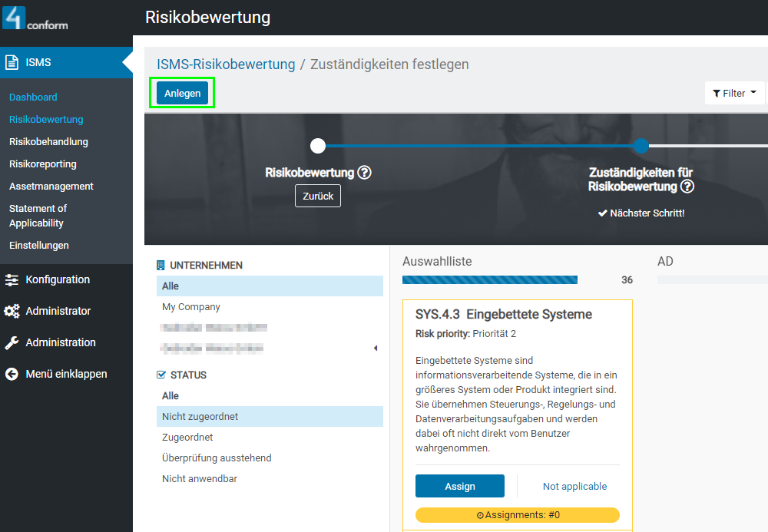Select the 'Zugeordnet' status filter
The width and height of the screenshot is (768, 532).
coord(187,438)
